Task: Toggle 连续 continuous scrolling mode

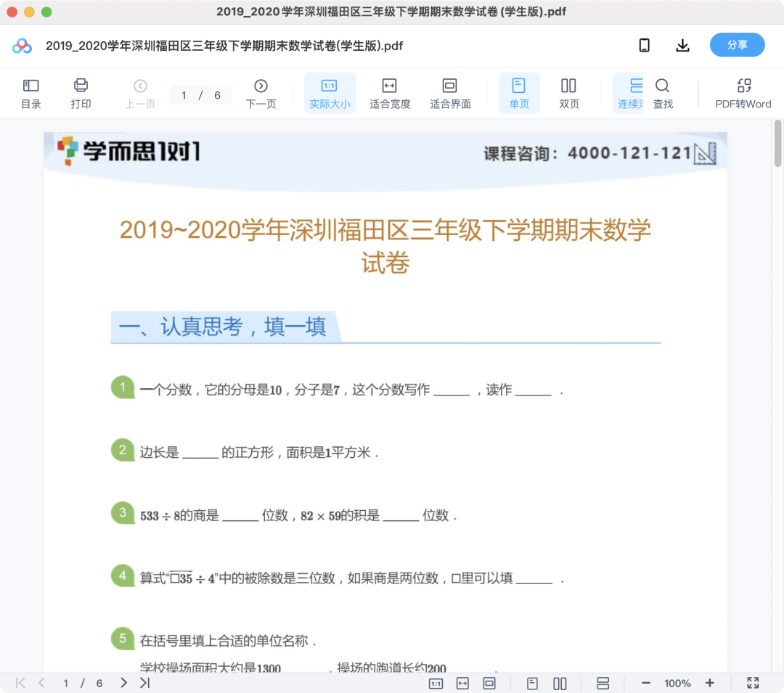Action: 630,94
